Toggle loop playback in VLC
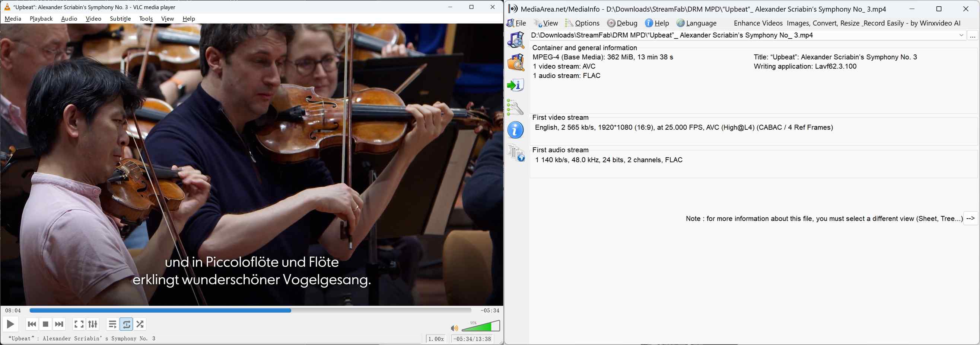Viewport: 980px width, 345px height. click(127, 324)
